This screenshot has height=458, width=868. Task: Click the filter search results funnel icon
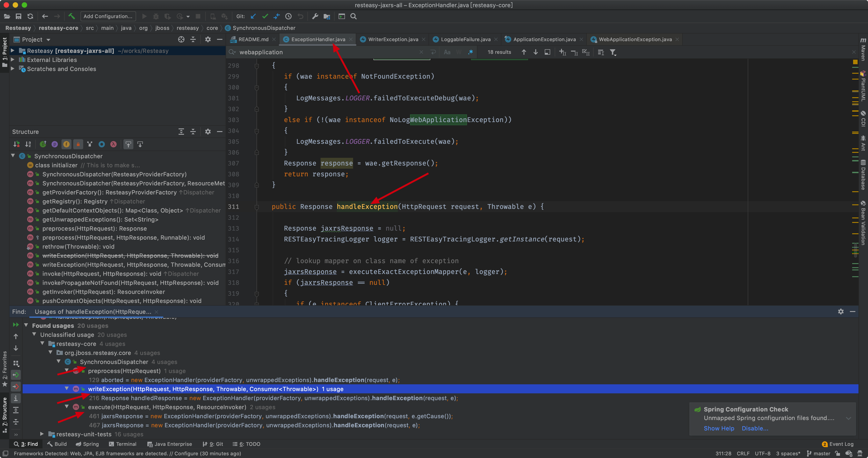click(x=613, y=52)
